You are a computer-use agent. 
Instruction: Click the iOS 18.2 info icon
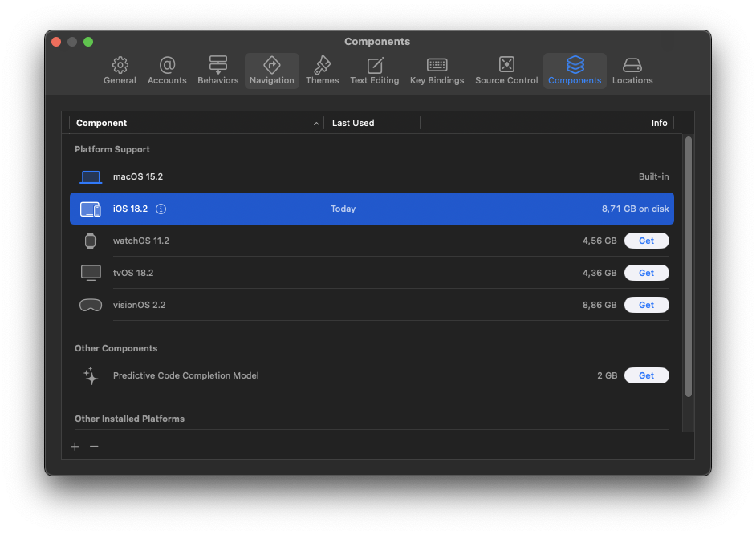[x=161, y=209]
